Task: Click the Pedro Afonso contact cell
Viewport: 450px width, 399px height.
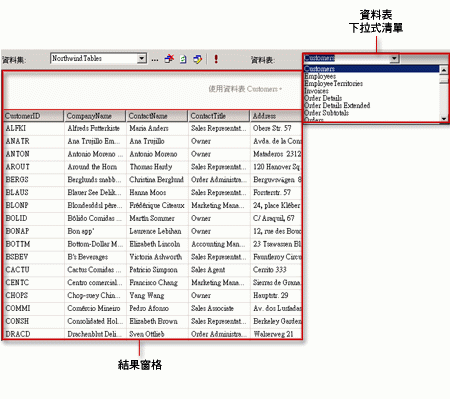Action: [157, 308]
